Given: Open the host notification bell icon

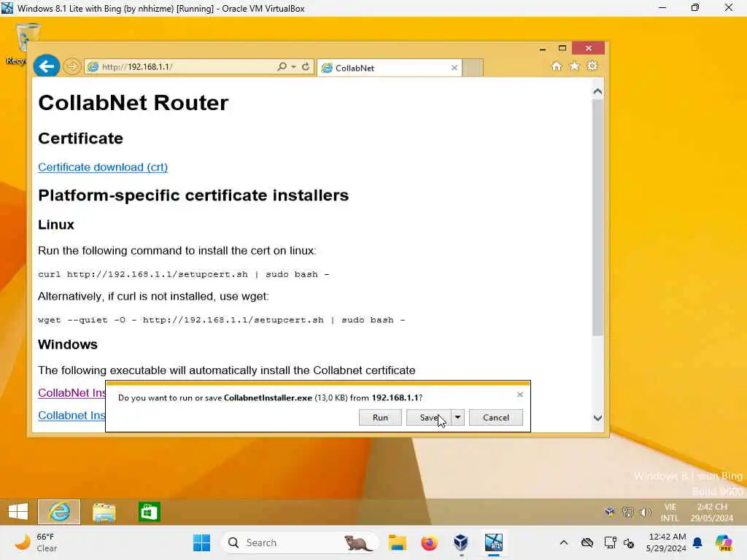Looking at the screenshot, I should click(698, 542).
